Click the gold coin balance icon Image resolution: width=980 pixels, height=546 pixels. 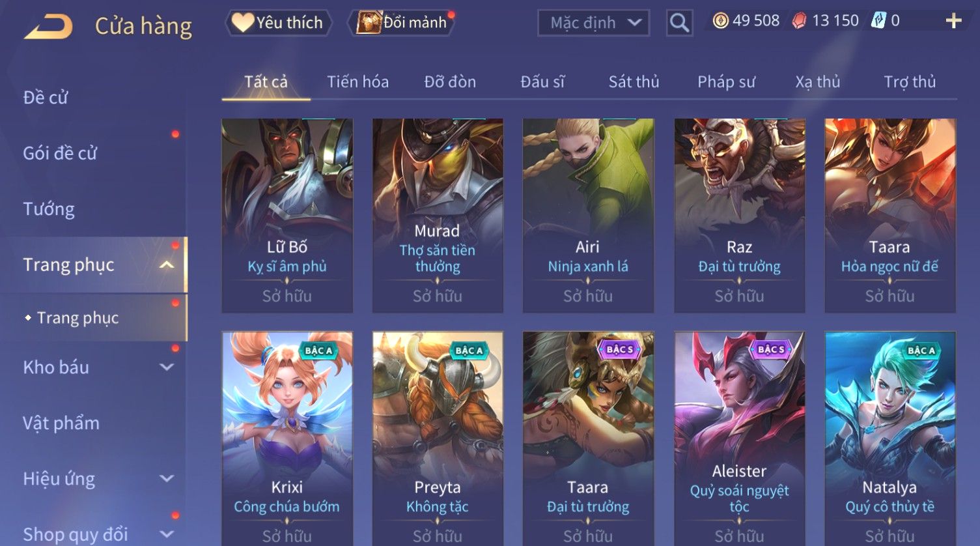pyautogui.click(x=720, y=21)
